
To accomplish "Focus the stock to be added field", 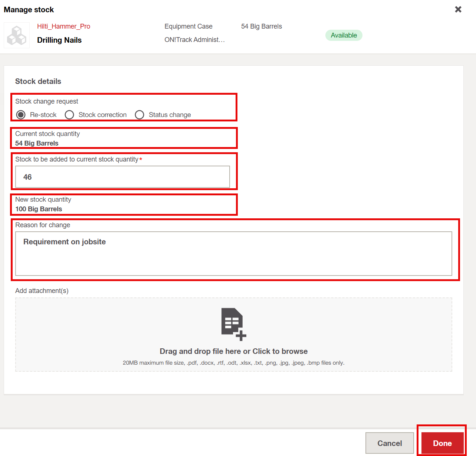I will 122,177.
